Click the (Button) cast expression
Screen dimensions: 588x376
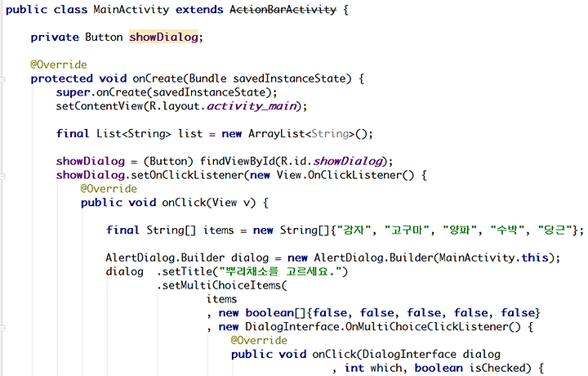[168, 161]
